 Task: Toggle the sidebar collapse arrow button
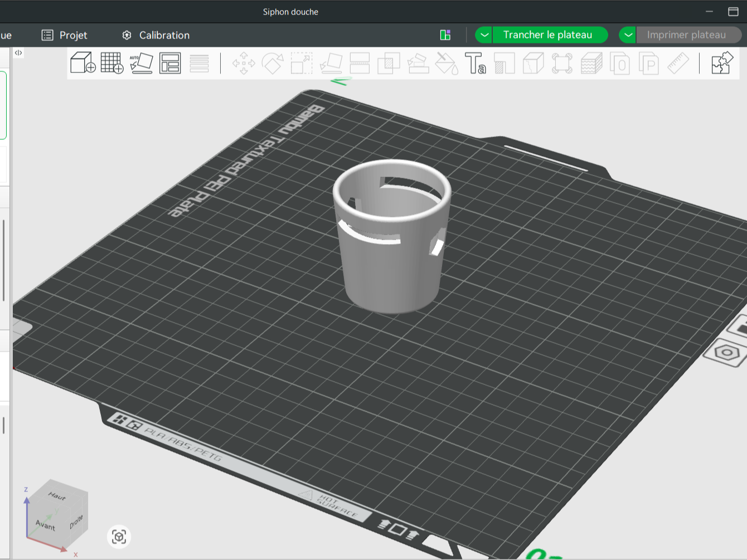point(18,53)
